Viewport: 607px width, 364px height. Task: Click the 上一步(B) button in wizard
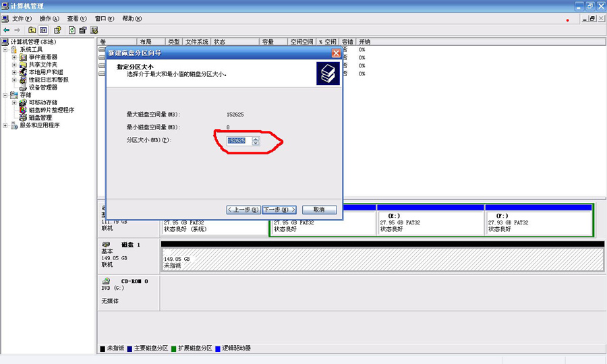(x=243, y=210)
